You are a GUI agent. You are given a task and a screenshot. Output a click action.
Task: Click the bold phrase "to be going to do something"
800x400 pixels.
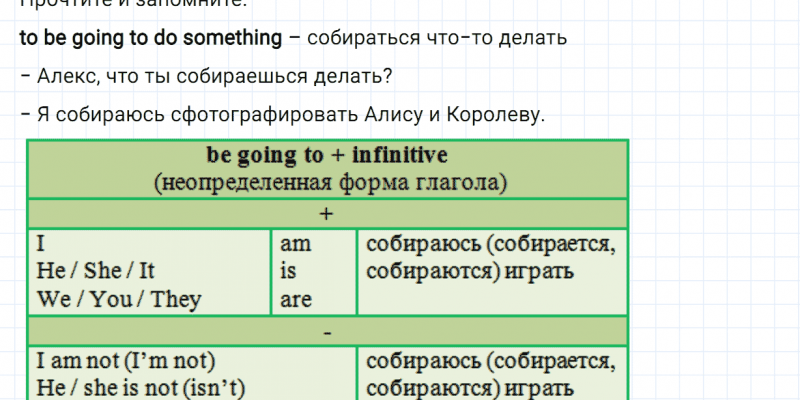pos(150,39)
